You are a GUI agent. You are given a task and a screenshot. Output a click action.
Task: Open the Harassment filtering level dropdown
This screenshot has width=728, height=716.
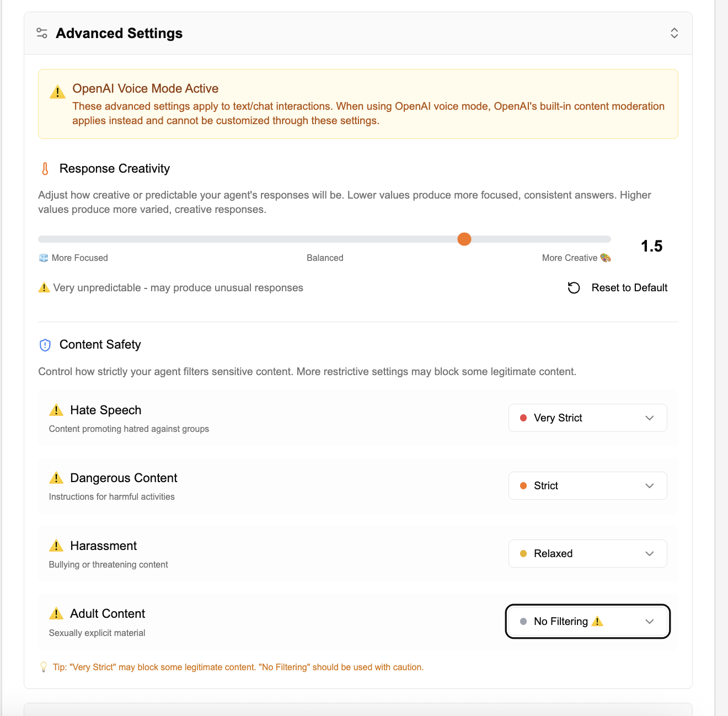[x=587, y=553]
